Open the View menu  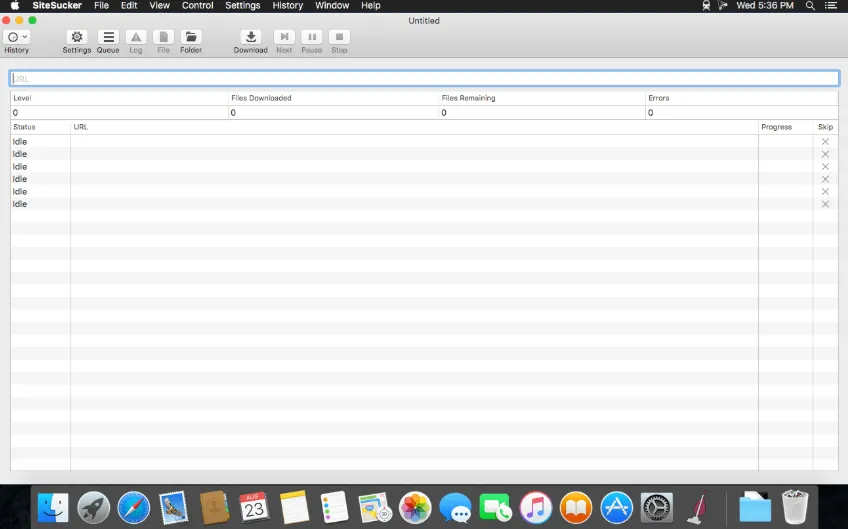(160, 5)
